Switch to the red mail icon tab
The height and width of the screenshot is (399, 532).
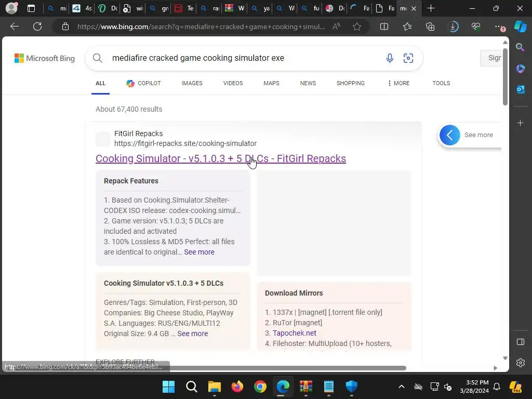183,8
